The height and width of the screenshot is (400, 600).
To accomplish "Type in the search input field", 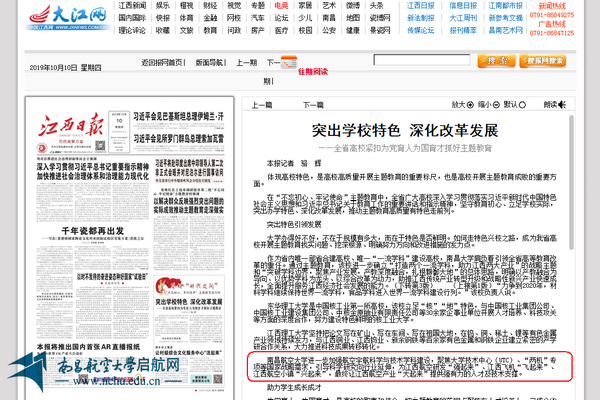I will 441,62.
